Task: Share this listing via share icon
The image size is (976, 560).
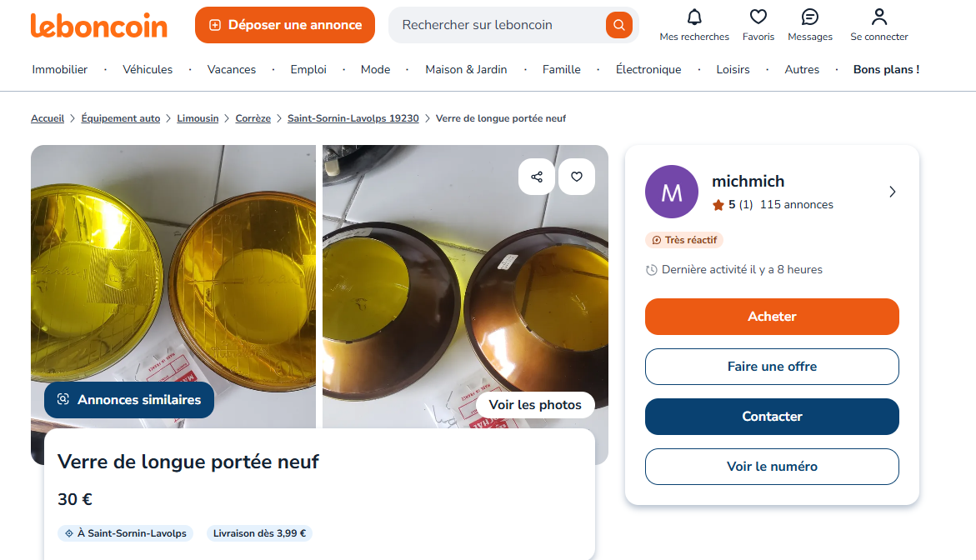Action: [x=537, y=177]
